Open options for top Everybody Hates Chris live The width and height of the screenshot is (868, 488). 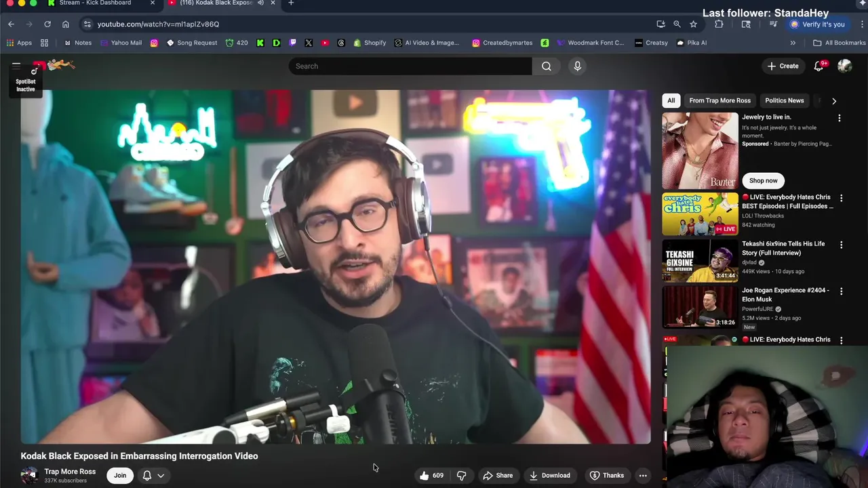(x=842, y=198)
